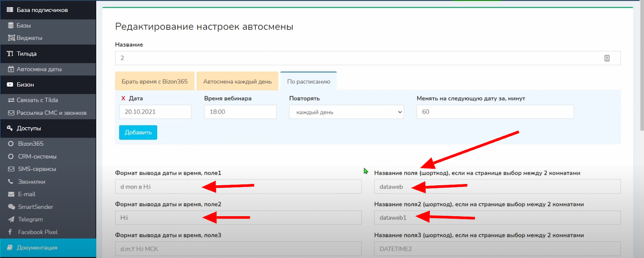644x258 pixels.
Task: Open Брать время с Bizon365 tab
Action: (155, 82)
